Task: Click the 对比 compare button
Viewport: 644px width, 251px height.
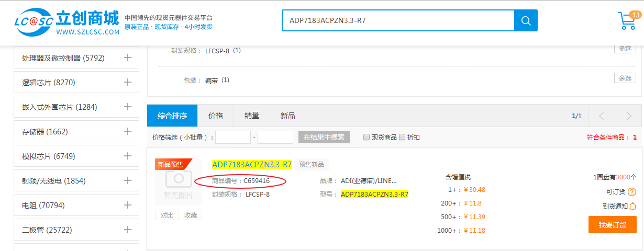Action: 167,215
